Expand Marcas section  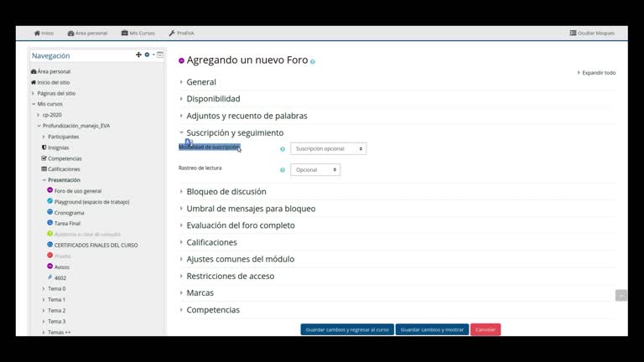tap(200, 292)
